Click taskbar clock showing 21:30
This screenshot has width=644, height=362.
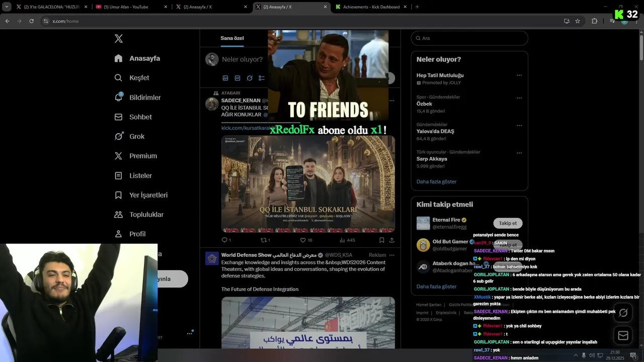tap(615, 355)
